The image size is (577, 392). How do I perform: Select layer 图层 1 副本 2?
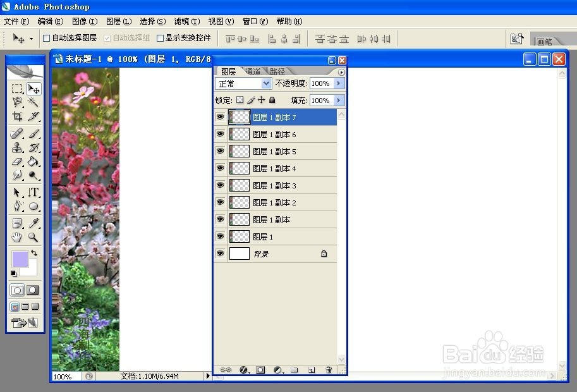276,202
